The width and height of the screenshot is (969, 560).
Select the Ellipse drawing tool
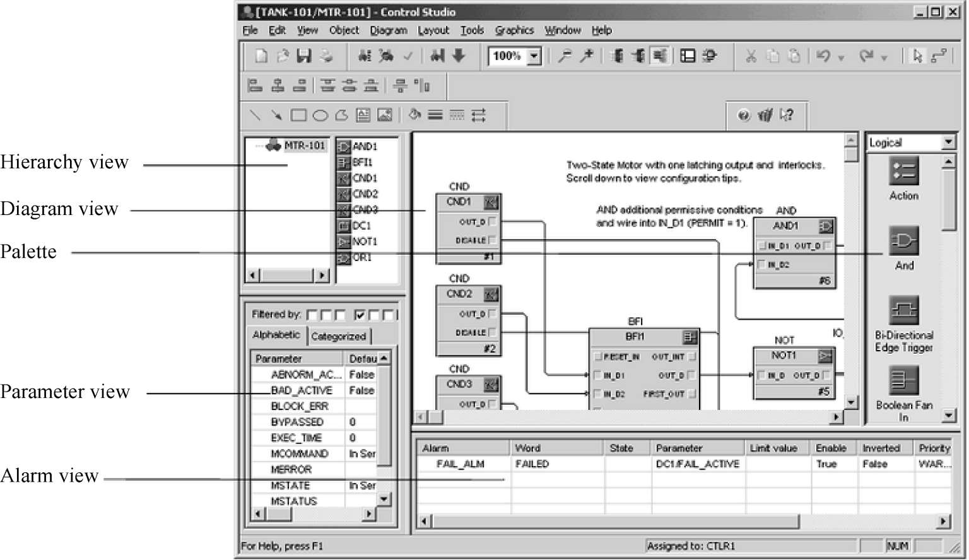pos(320,115)
